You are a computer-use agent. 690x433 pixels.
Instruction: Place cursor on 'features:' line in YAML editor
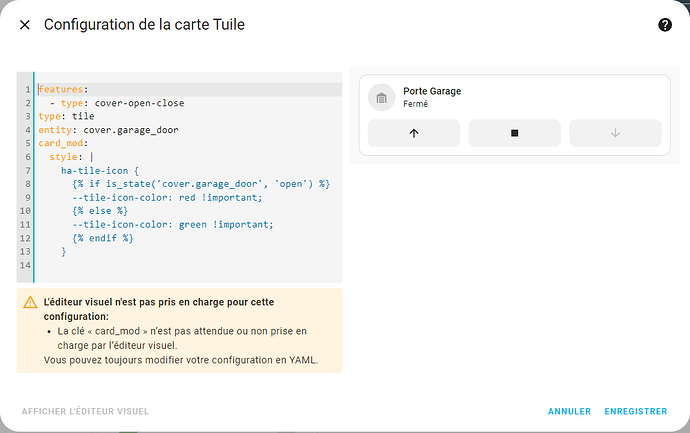(63, 89)
